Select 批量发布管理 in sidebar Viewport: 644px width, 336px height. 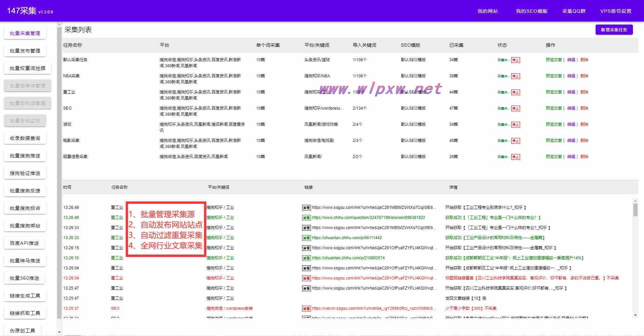(25, 51)
